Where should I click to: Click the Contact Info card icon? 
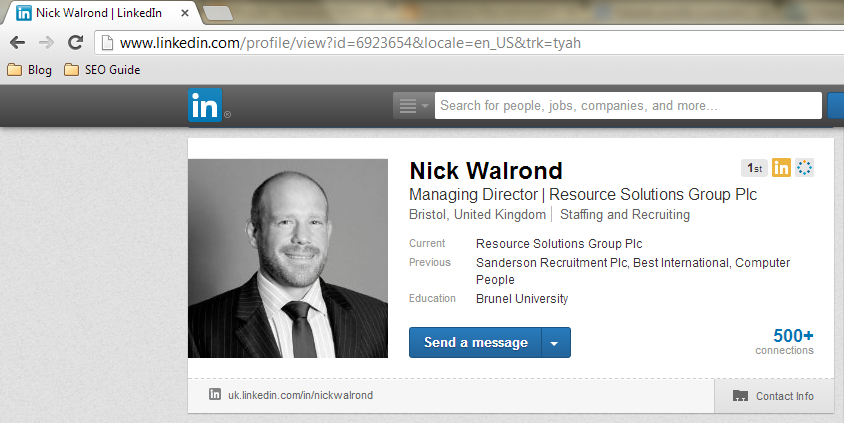(x=741, y=396)
